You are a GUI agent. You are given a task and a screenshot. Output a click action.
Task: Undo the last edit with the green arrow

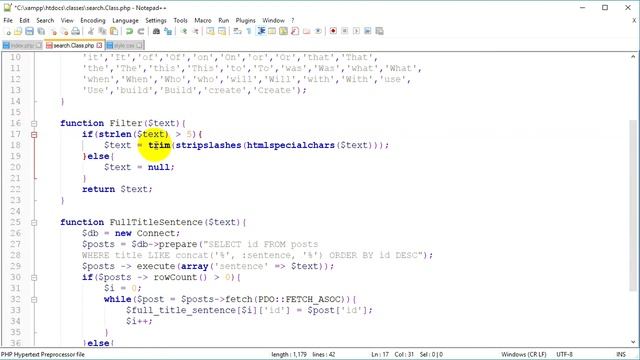(129, 31)
